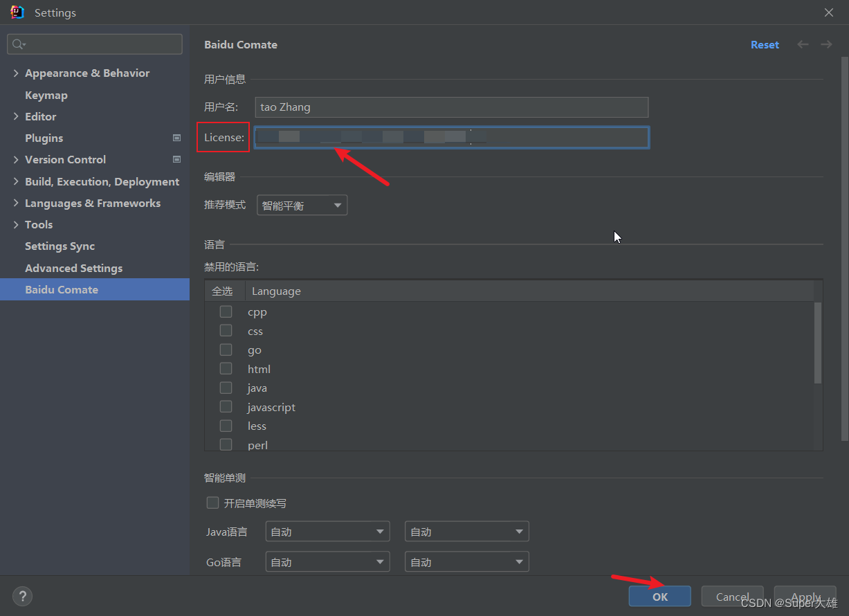Click the project-level icon beside Version Control
The image size is (849, 616).
176,159
